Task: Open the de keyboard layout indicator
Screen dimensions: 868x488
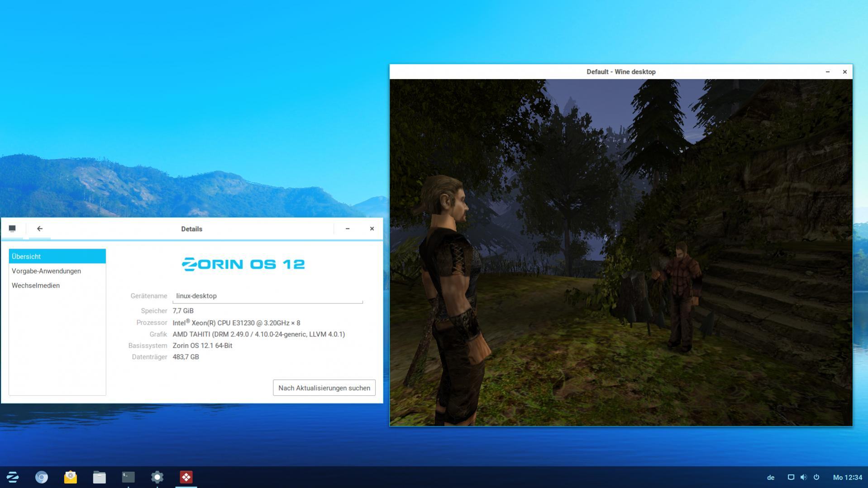Action: coord(771,478)
